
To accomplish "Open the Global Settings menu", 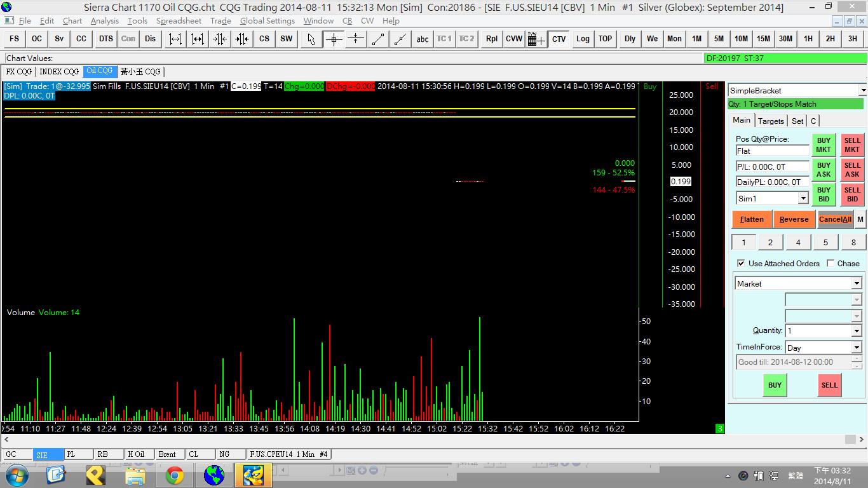I will (x=267, y=21).
